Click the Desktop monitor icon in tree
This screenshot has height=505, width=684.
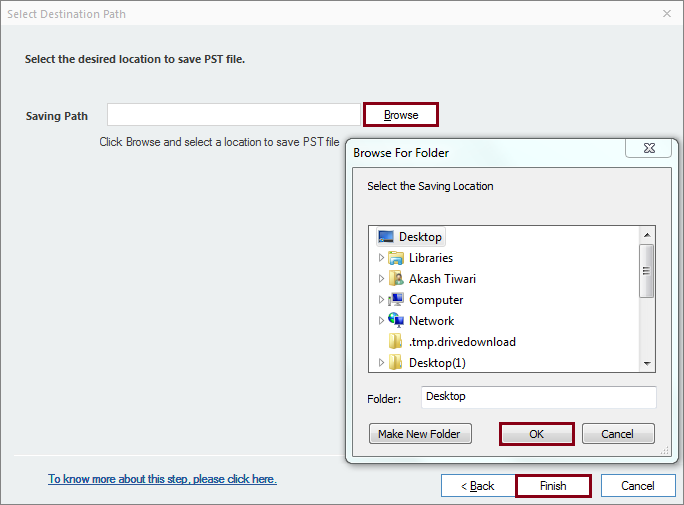pyautogui.click(x=386, y=237)
